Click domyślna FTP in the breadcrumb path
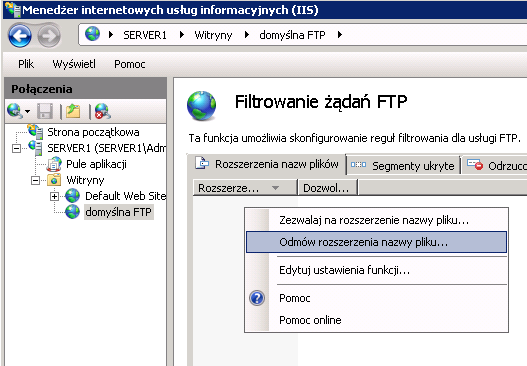The image size is (527, 366). [x=292, y=35]
